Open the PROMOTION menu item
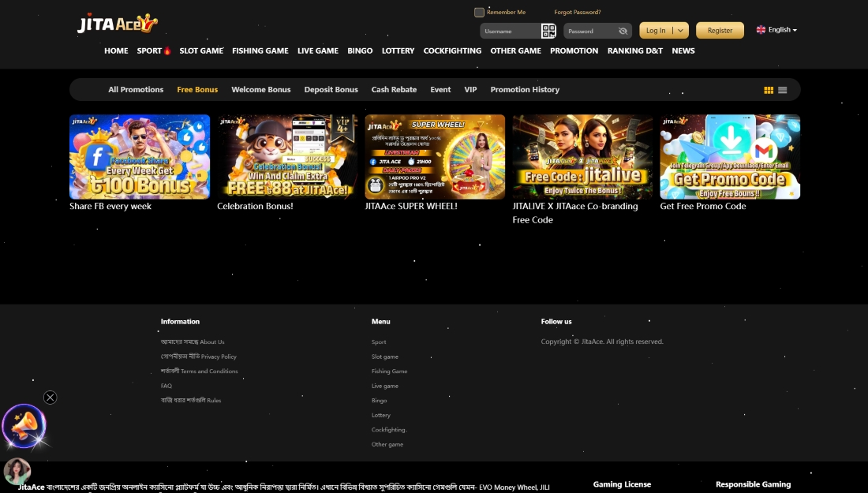The image size is (868, 493). click(x=574, y=50)
